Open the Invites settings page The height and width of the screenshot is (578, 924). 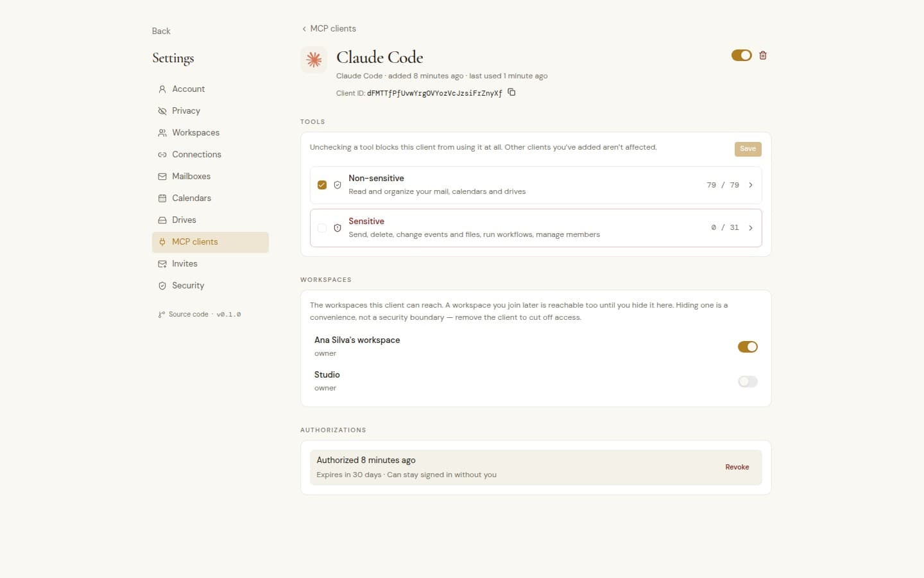coord(210,264)
